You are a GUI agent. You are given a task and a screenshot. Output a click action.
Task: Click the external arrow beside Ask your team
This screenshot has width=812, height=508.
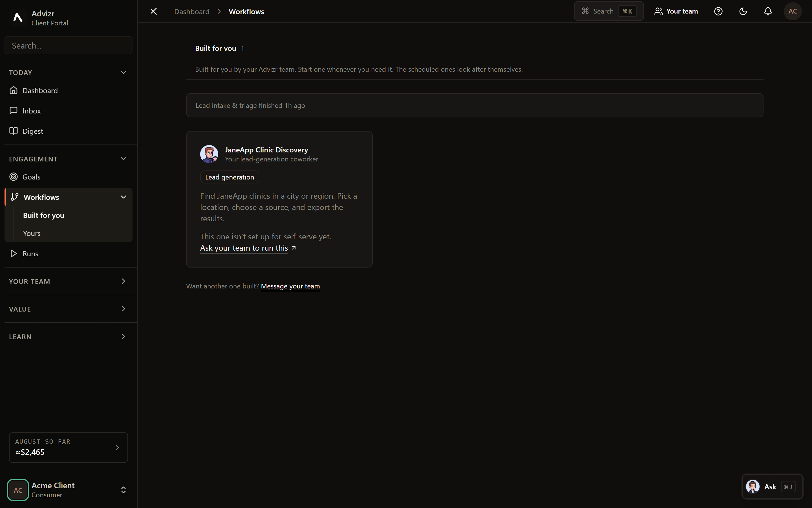click(294, 248)
